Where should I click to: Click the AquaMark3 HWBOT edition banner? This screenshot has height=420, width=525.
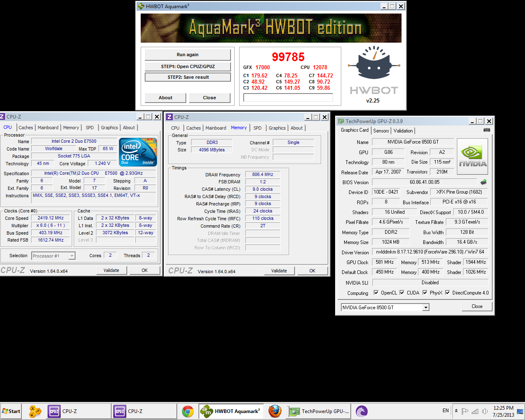point(271,28)
